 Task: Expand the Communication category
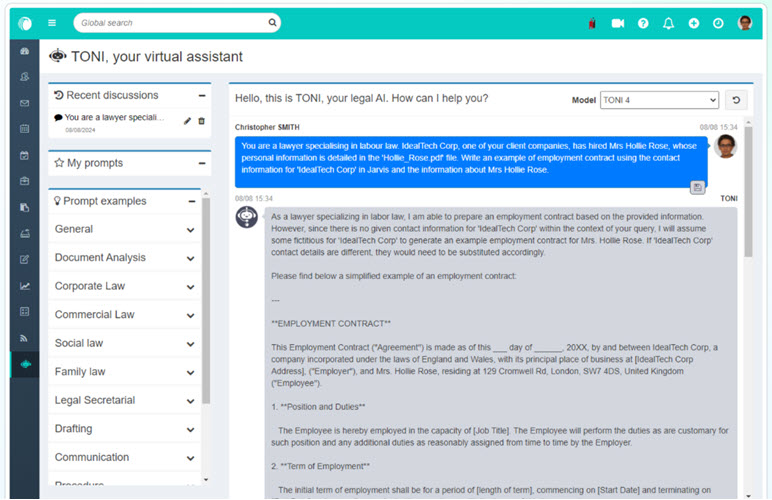click(x=125, y=458)
